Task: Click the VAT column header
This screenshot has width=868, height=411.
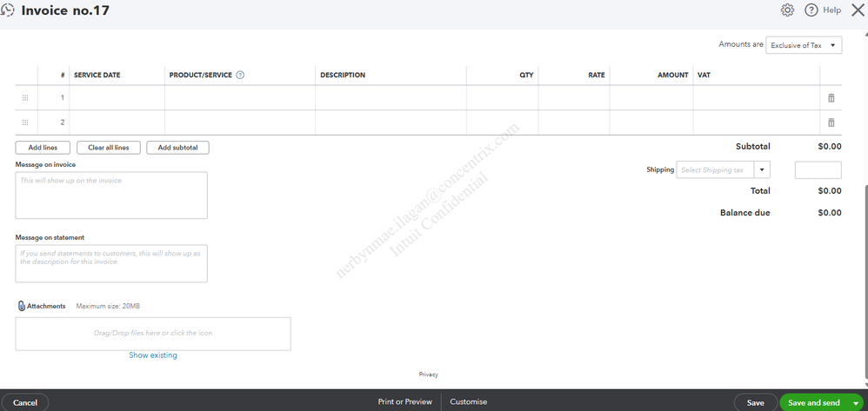Action: coord(704,76)
